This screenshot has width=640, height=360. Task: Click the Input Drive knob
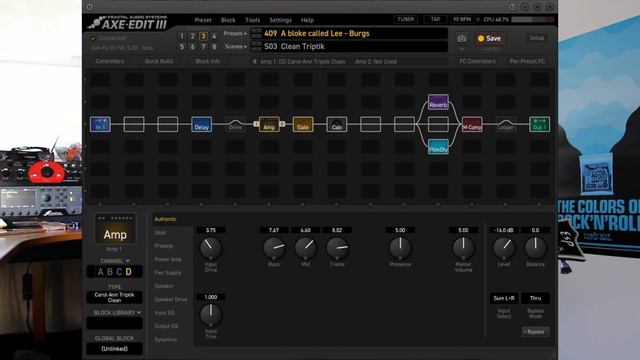click(x=211, y=248)
